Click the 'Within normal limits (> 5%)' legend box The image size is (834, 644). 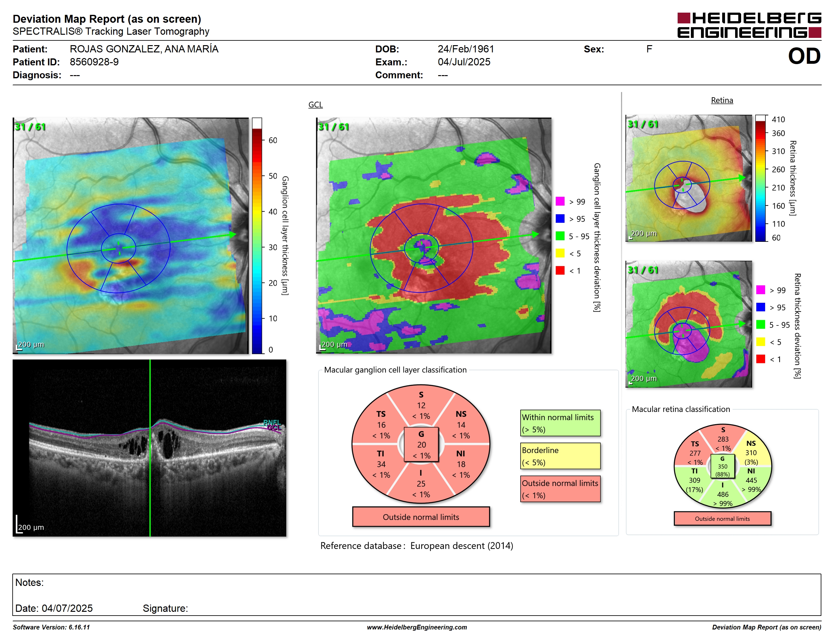[560, 423]
